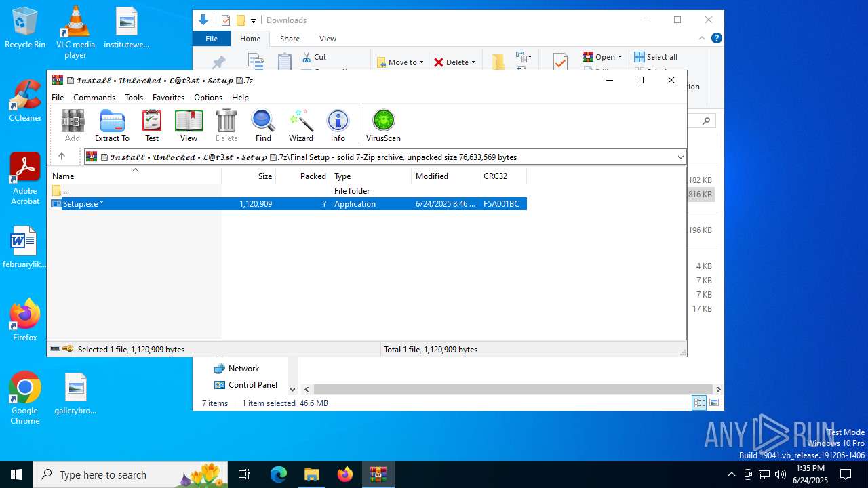
Task: Open Explorer Delete dropdown arrow
Action: click(473, 62)
